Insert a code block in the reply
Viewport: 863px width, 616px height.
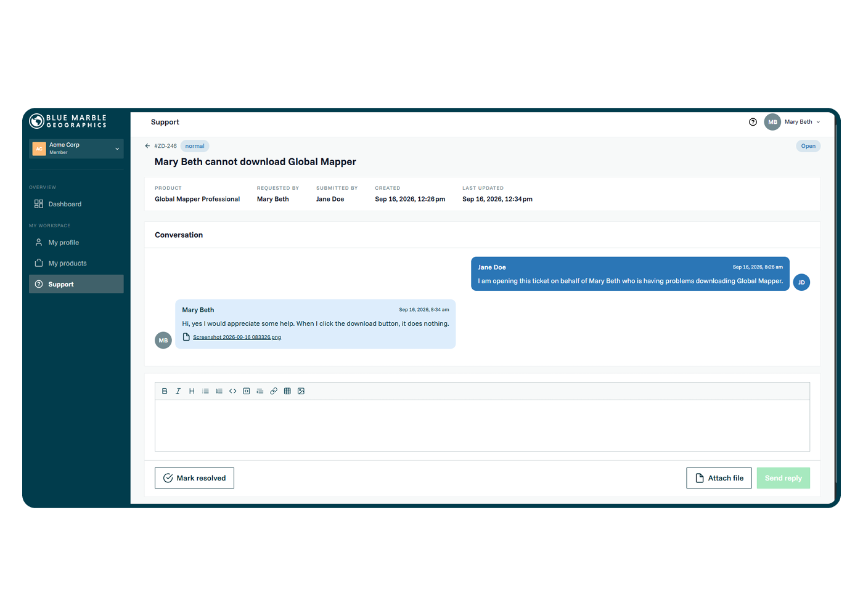247,391
